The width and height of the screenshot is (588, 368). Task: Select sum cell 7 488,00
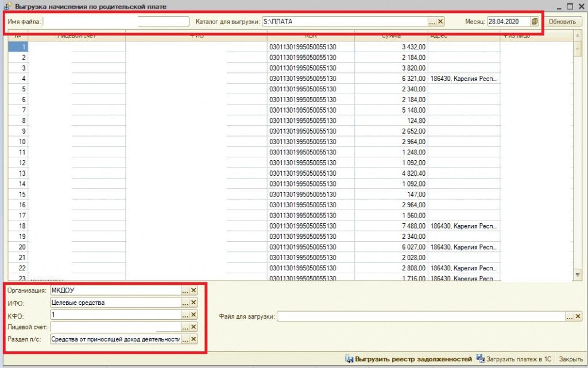point(391,226)
